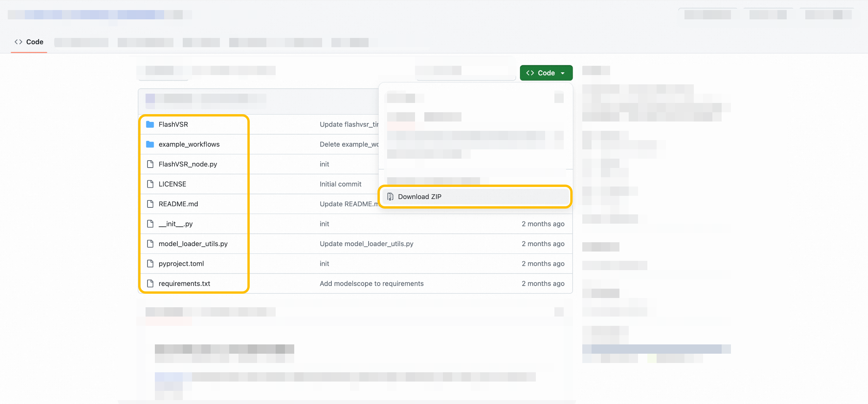The height and width of the screenshot is (404, 868).
Task: Open the __init__.py file
Action: [175, 224]
